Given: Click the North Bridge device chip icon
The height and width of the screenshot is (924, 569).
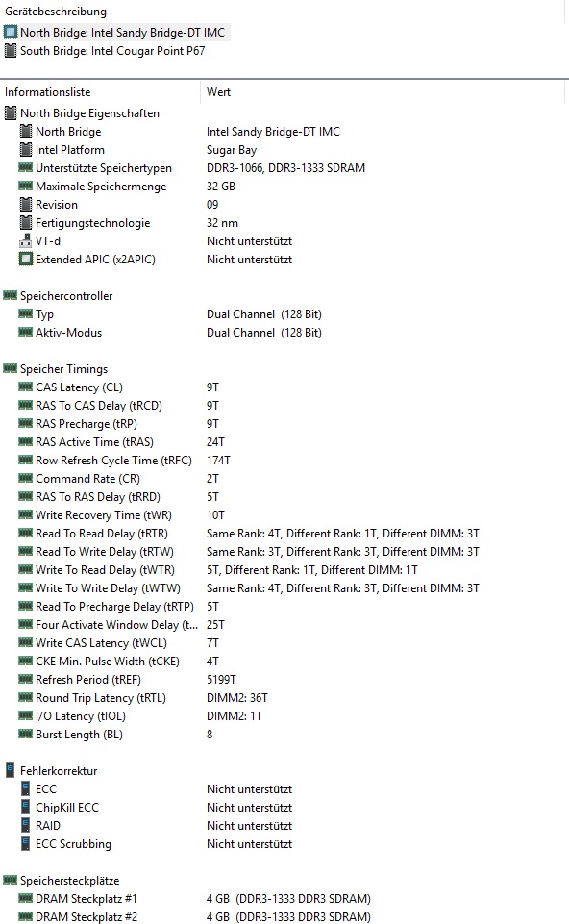Looking at the screenshot, I should pyautogui.click(x=11, y=33).
